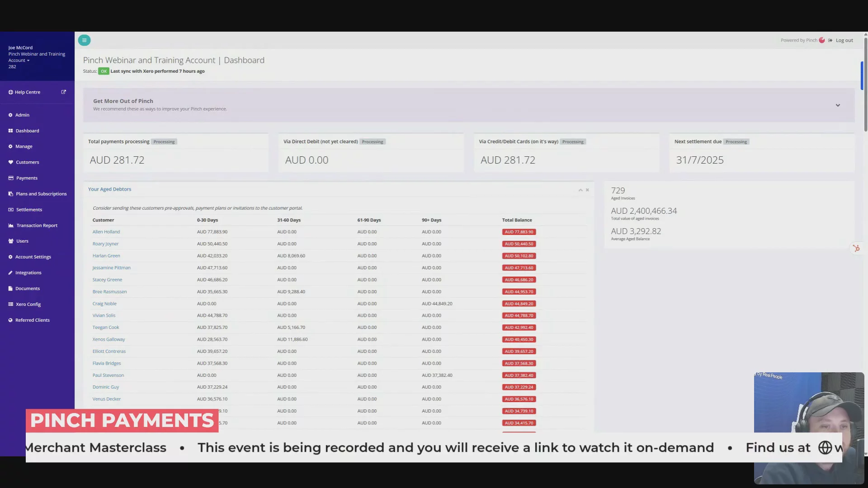Open Integrations in the sidebar

click(x=28, y=273)
